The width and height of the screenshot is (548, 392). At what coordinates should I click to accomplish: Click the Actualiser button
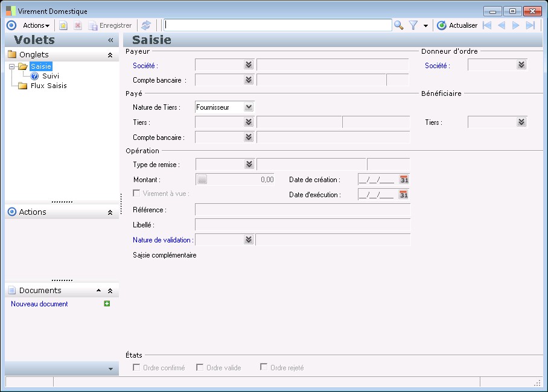[457, 25]
